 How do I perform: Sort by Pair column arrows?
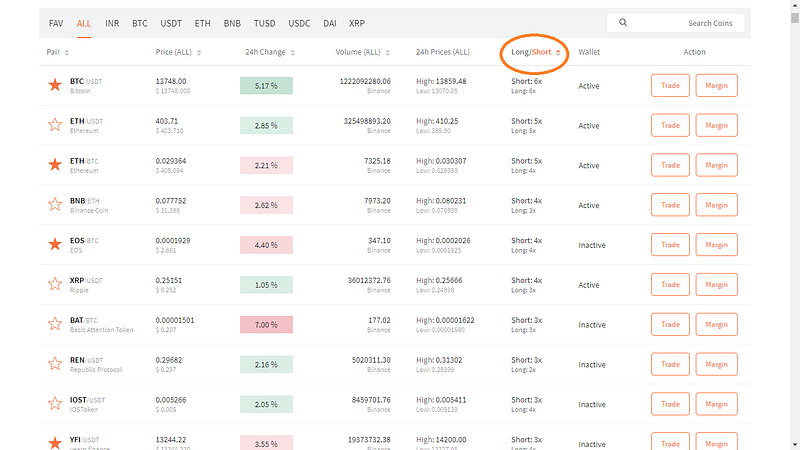point(67,53)
